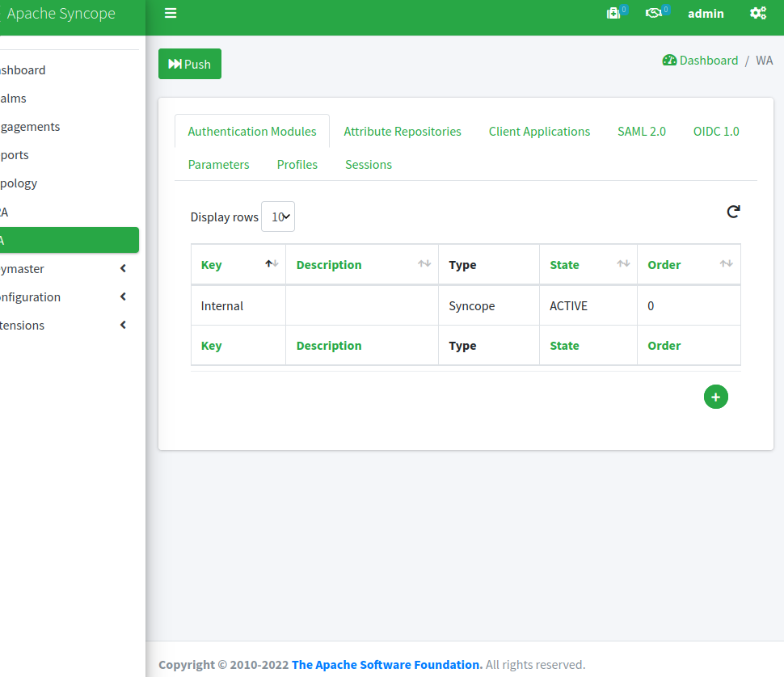Click the ACTIVE state cell
This screenshot has height=677, width=784.
[x=588, y=305]
